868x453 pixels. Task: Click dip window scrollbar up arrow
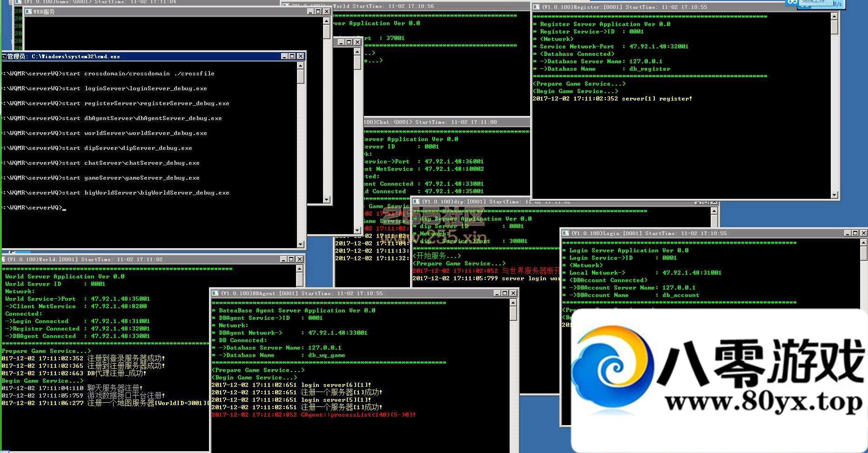714,211
